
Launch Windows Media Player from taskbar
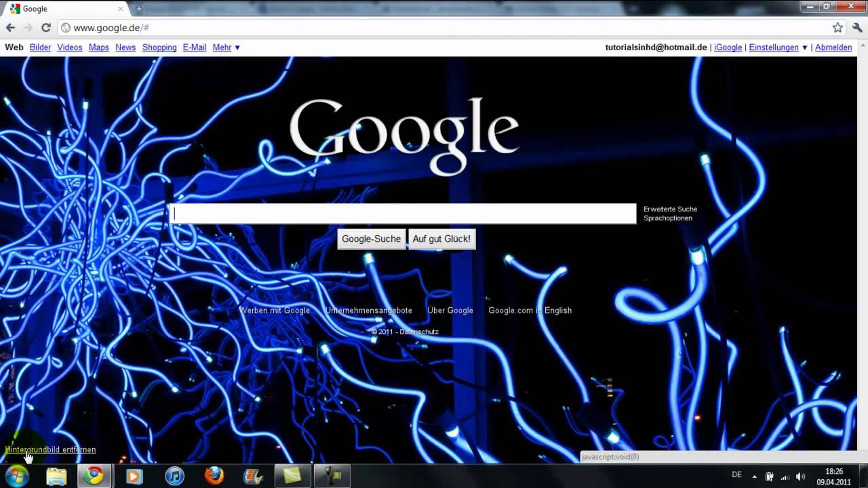pos(134,476)
